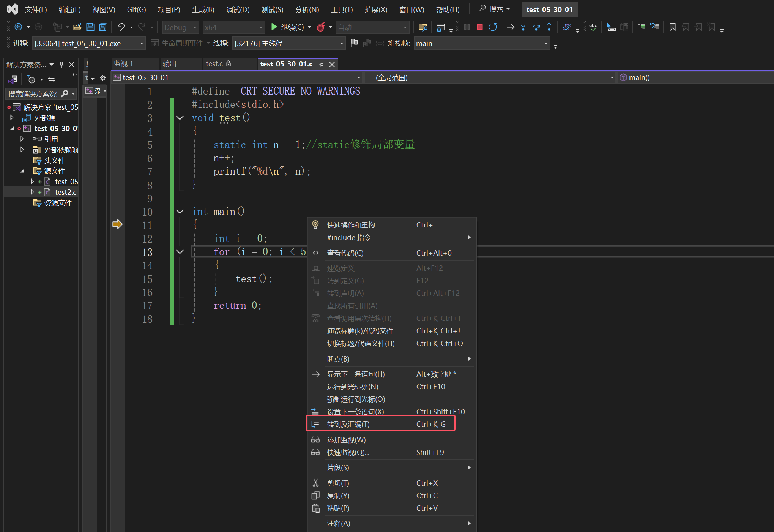Collapse the void test() function fold

(180, 118)
